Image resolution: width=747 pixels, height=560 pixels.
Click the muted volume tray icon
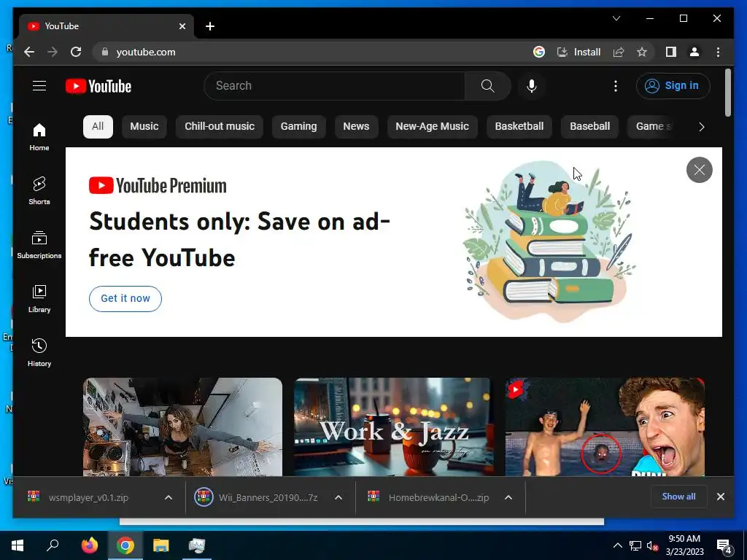tap(652, 545)
